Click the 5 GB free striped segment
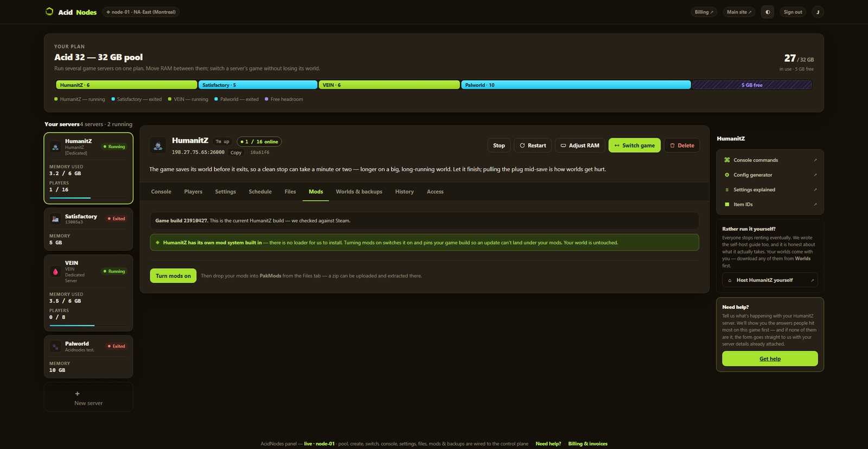868x449 pixels. coord(752,85)
